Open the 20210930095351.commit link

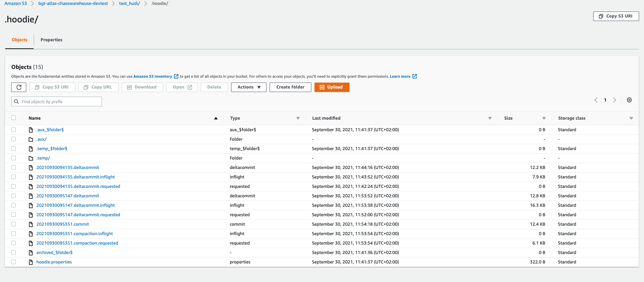(63, 224)
